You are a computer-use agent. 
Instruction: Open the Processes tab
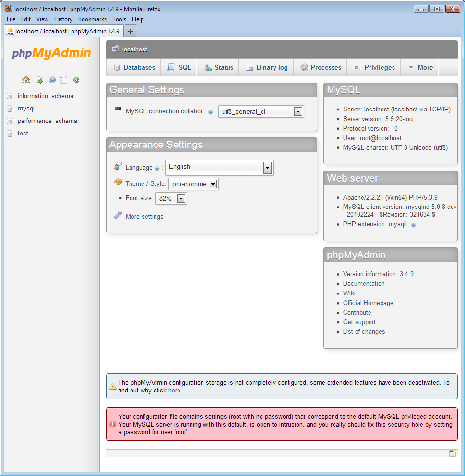click(x=320, y=67)
